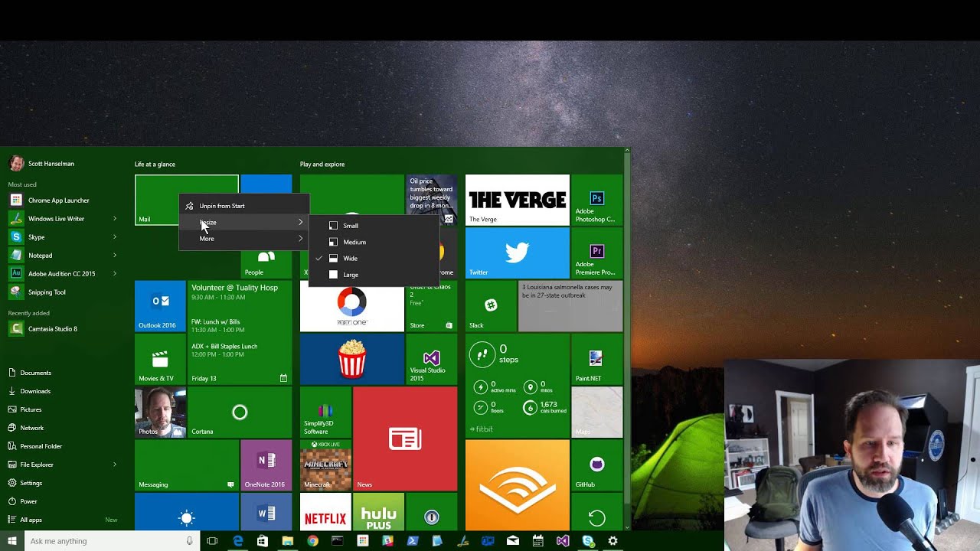The height and width of the screenshot is (551, 980).
Task: Open the More submenu entry
Action: coord(243,239)
